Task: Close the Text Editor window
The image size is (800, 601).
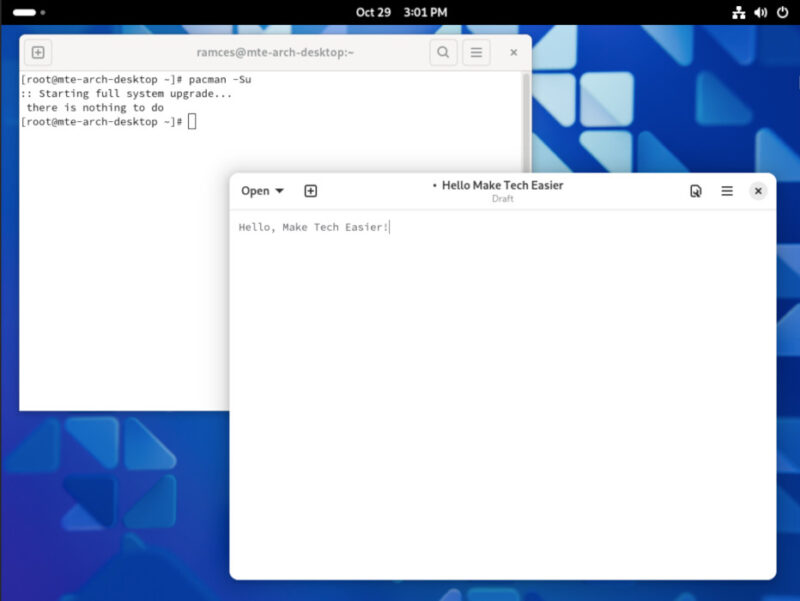Action: [758, 190]
